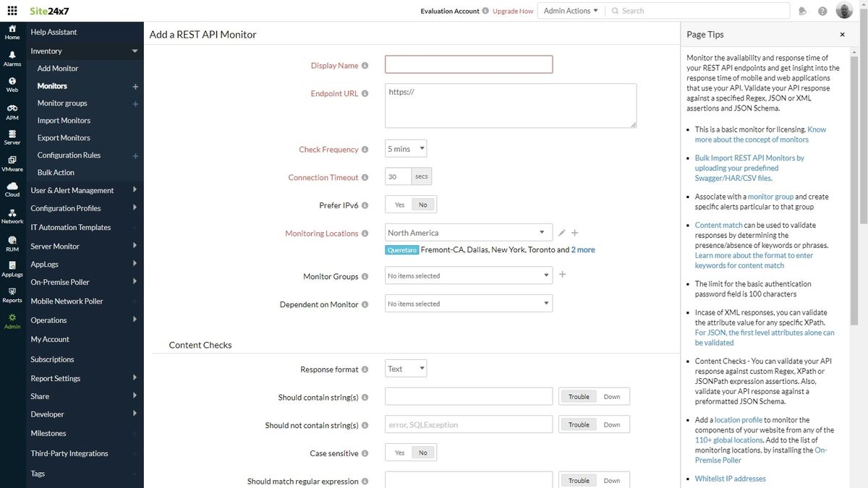
Task: Open the Response format dropdown
Action: pos(405,368)
